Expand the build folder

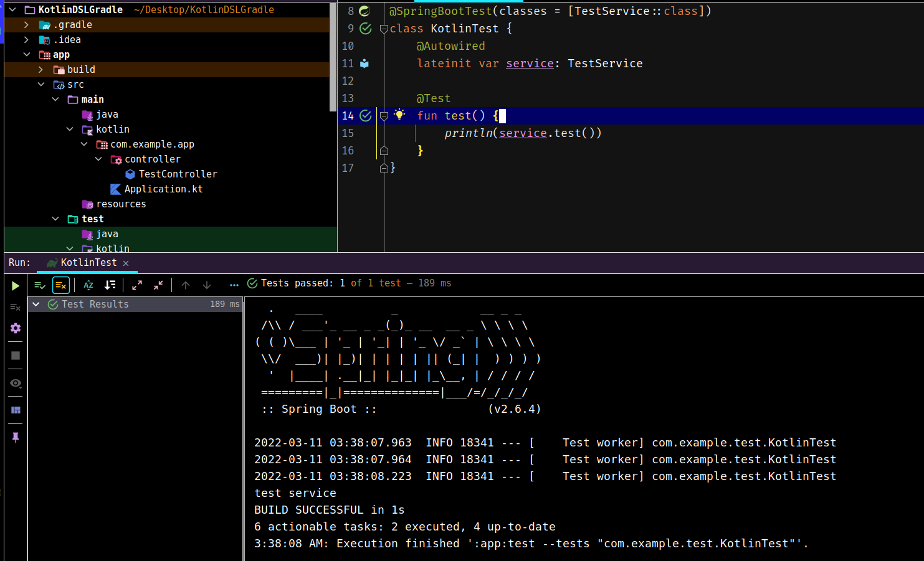pos(40,70)
